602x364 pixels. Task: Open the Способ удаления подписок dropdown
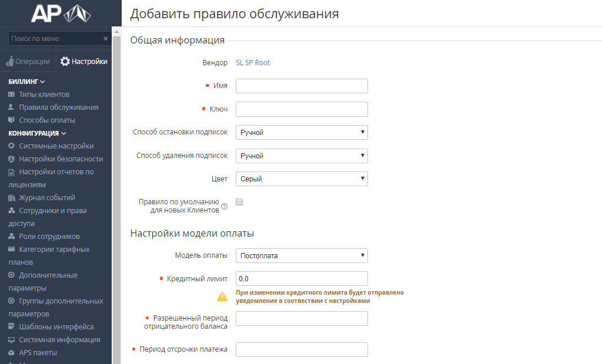(x=302, y=156)
